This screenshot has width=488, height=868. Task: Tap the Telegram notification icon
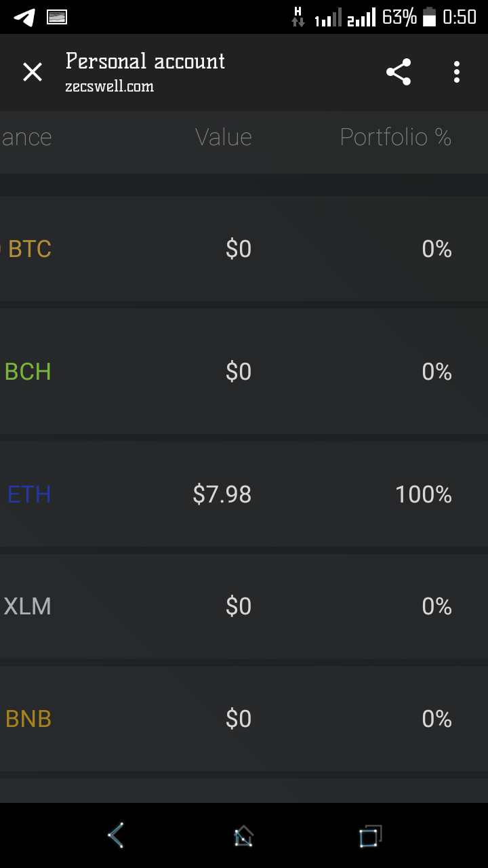[24, 17]
